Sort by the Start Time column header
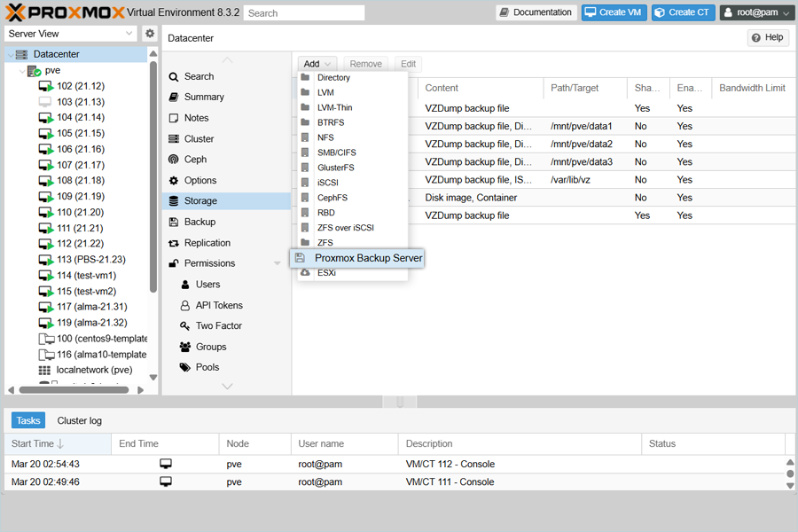Viewport: 798px width, 532px height. click(37, 443)
